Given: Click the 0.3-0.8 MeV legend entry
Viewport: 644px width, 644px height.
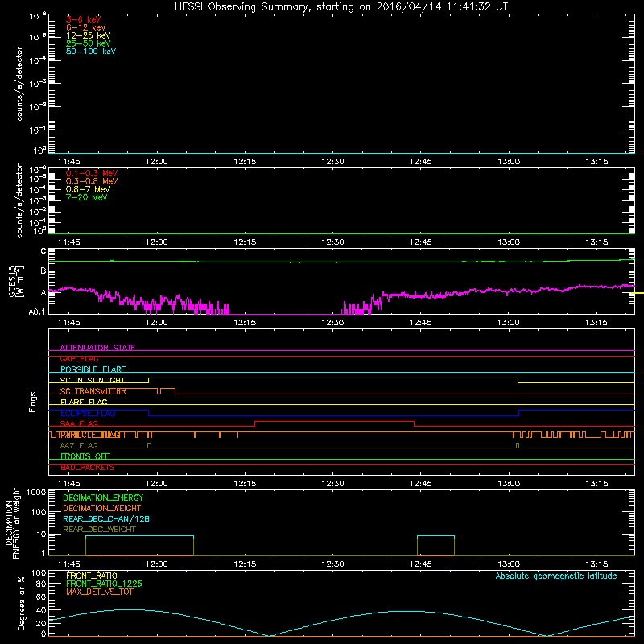Looking at the screenshot, I should coord(92,181).
